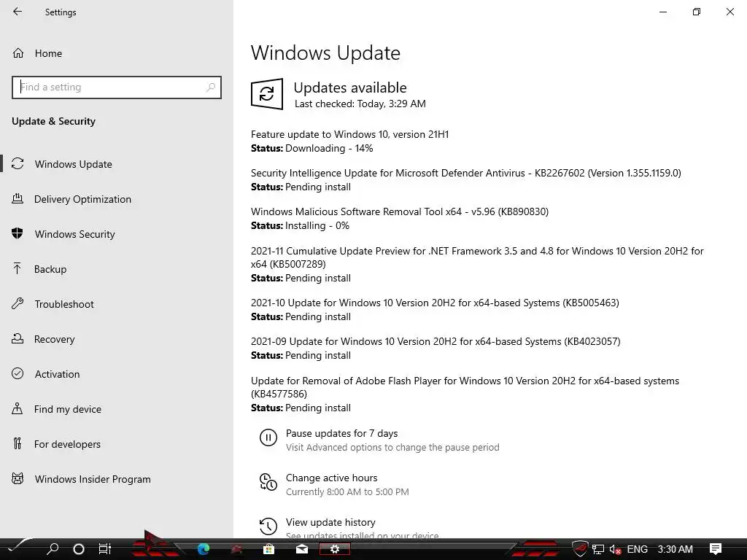Image resolution: width=747 pixels, height=560 pixels.
Task: Open View update history
Action: pyautogui.click(x=330, y=522)
